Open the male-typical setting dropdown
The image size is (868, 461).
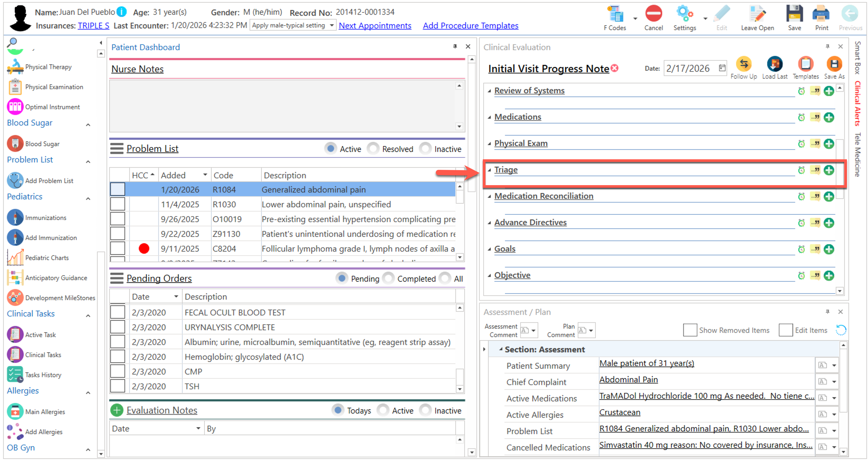(x=332, y=25)
